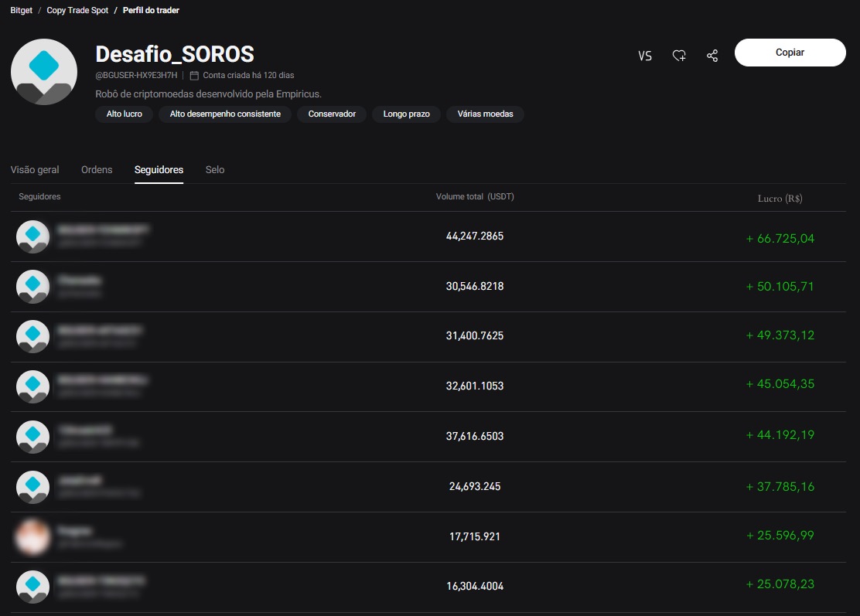Click the favorite heart-plus icon

(679, 56)
